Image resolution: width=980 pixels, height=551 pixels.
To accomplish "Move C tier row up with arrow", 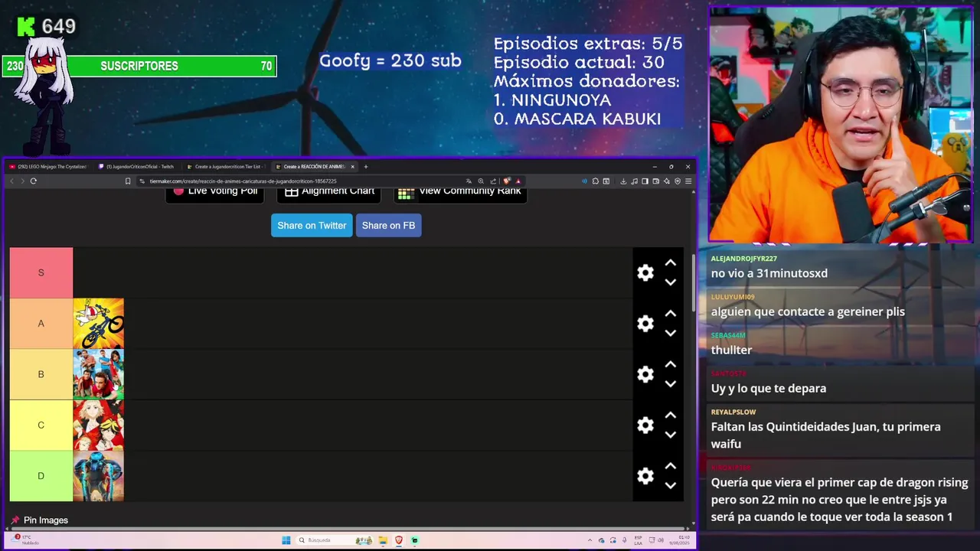I will [671, 416].
